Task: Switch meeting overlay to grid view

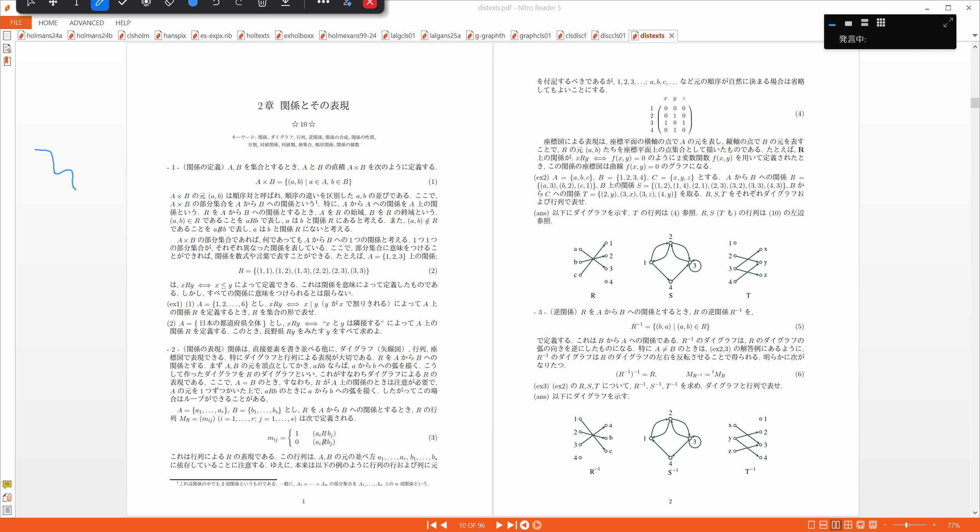Action: [881, 23]
